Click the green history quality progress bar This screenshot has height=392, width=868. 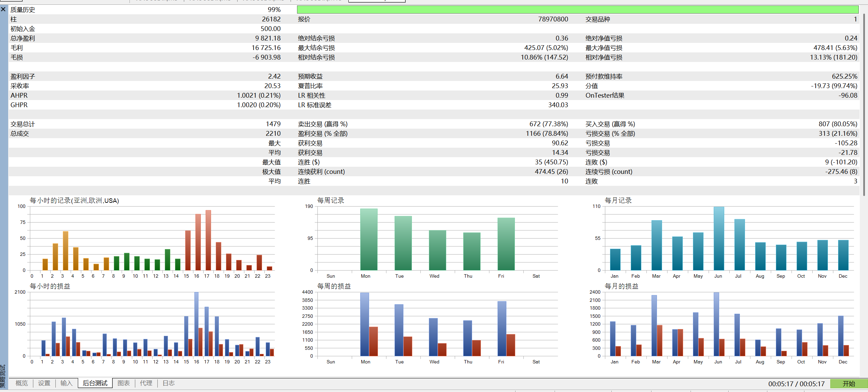coord(578,10)
